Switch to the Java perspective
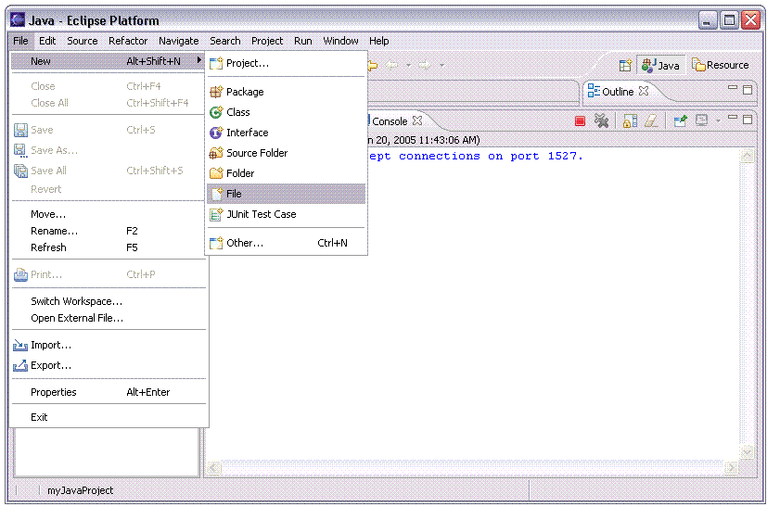780x532 pixels. (x=661, y=65)
